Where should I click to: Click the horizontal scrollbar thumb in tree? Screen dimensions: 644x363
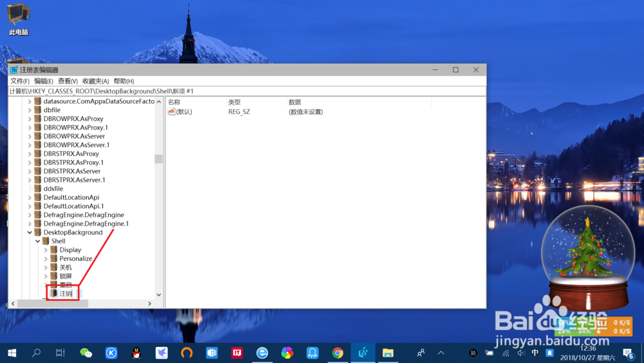pyautogui.click(x=53, y=304)
